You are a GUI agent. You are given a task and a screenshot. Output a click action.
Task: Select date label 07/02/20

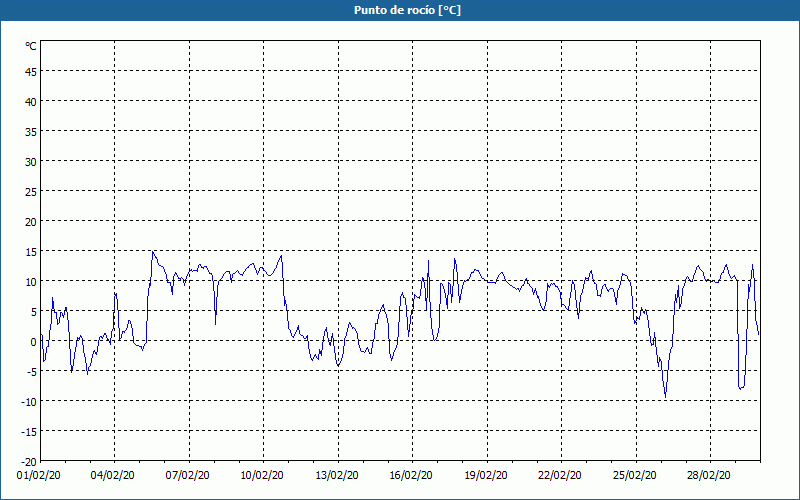(187, 475)
